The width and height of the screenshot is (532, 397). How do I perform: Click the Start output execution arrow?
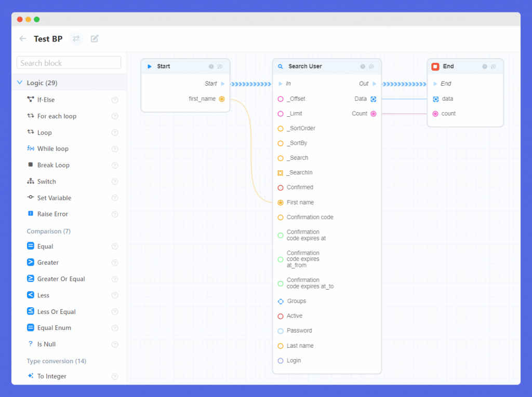223,84
